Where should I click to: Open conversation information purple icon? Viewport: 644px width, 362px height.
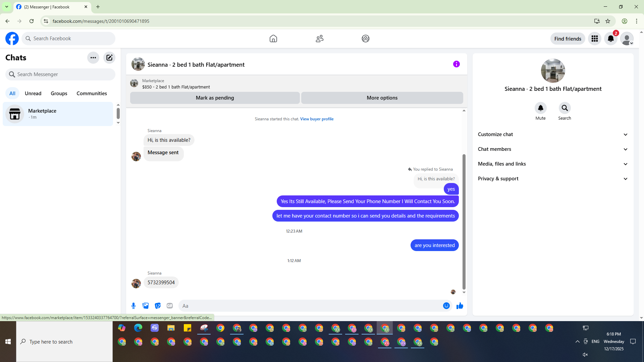click(456, 64)
